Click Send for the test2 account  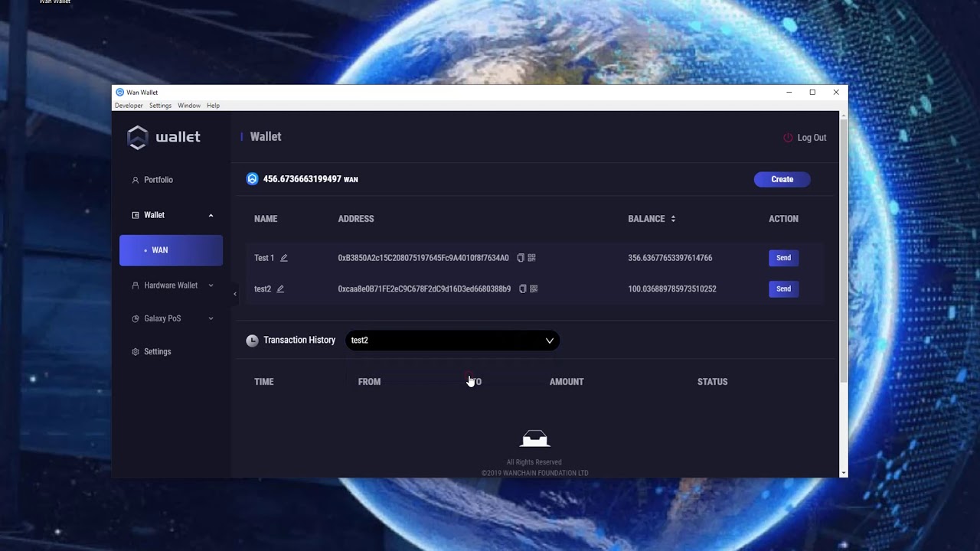click(x=783, y=289)
